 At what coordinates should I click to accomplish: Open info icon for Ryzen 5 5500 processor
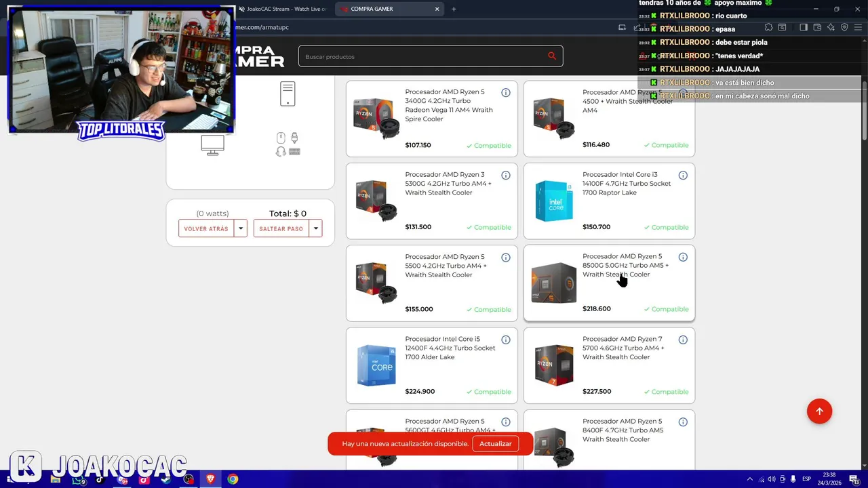pyautogui.click(x=506, y=258)
